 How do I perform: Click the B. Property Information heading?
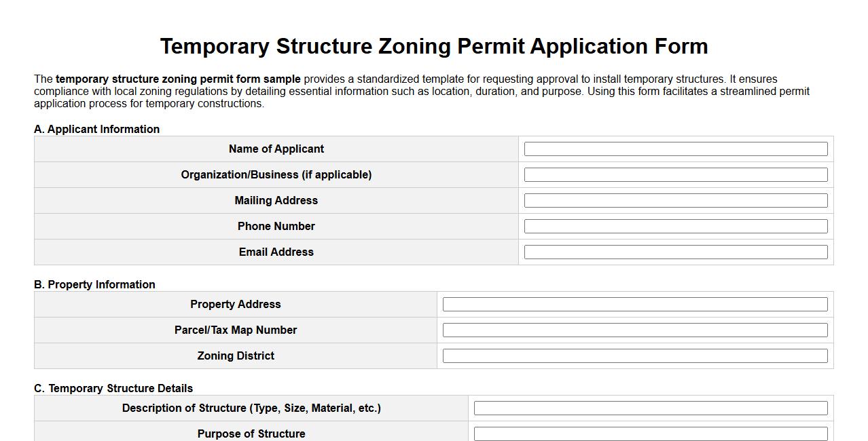94,284
